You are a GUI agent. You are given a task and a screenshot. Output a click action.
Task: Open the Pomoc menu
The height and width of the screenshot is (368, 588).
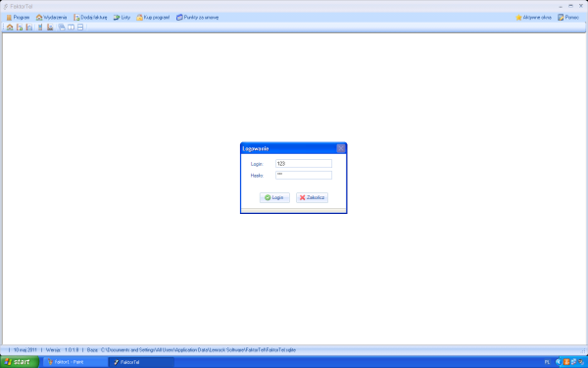tap(568, 18)
